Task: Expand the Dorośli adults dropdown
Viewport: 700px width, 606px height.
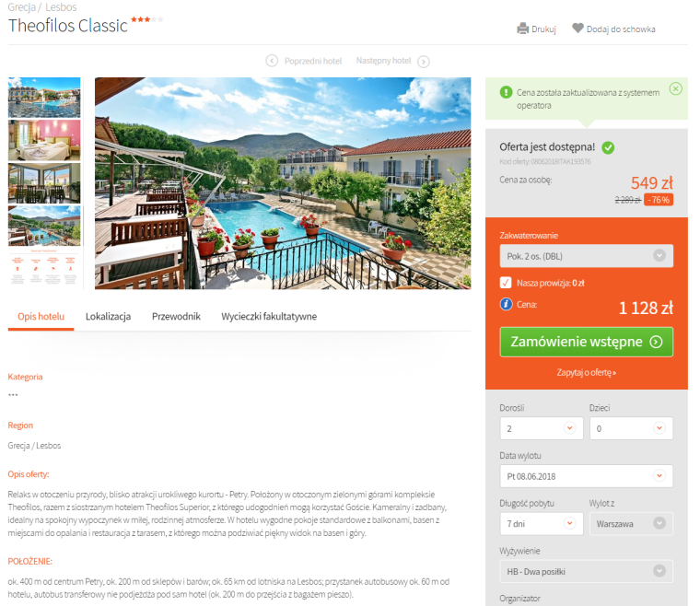Action: point(542,428)
